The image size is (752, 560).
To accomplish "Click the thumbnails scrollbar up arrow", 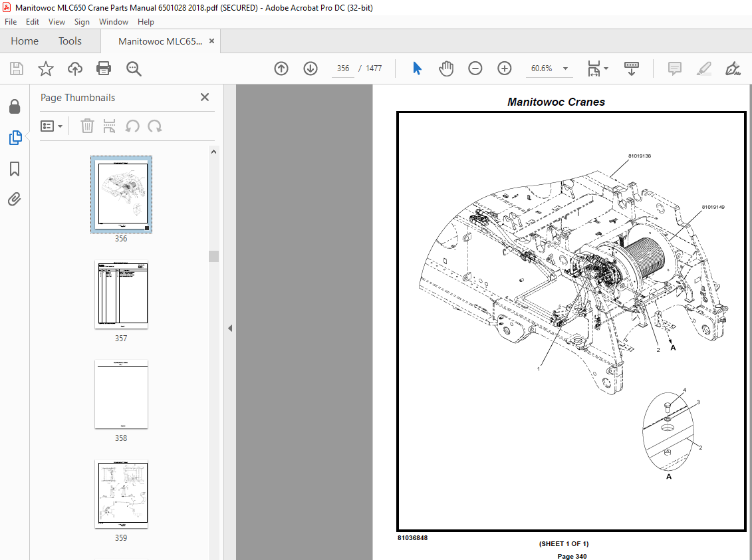I will (214, 152).
